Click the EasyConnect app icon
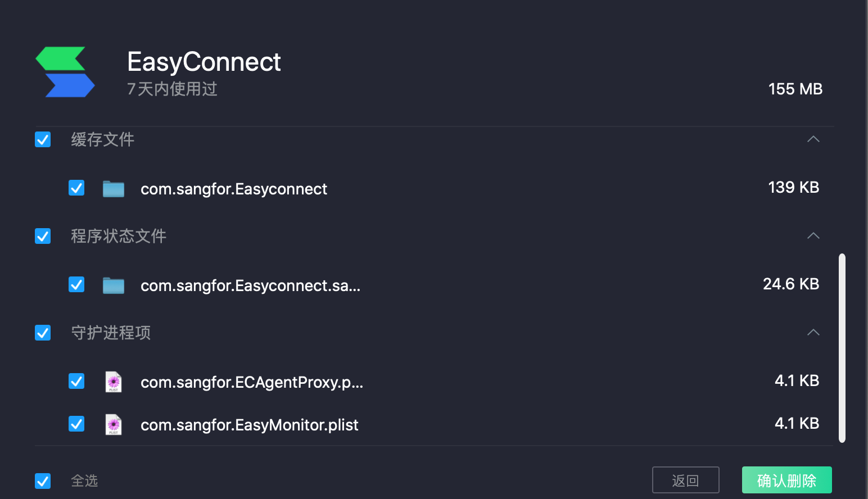 [x=65, y=71]
